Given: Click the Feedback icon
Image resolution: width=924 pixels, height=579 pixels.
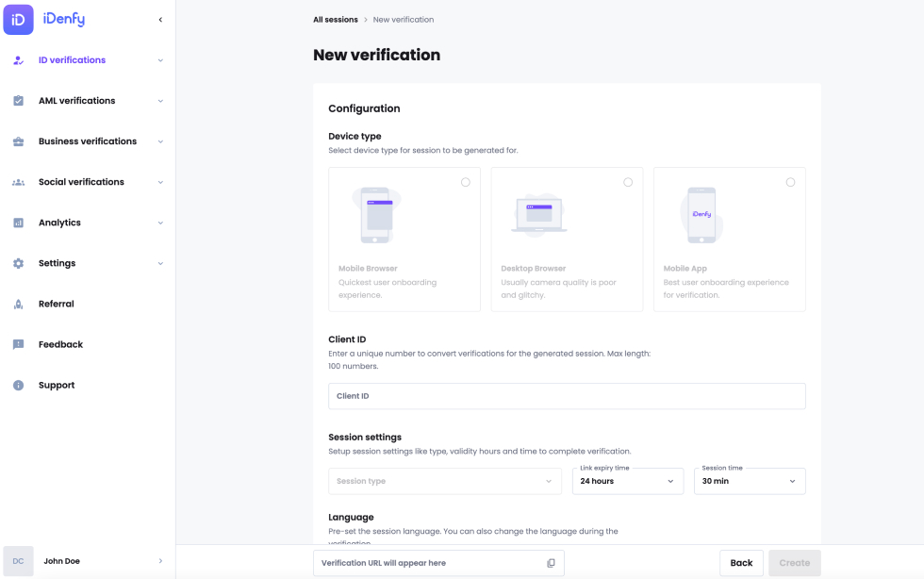Looking at the screenshot, I should point(20,344).
